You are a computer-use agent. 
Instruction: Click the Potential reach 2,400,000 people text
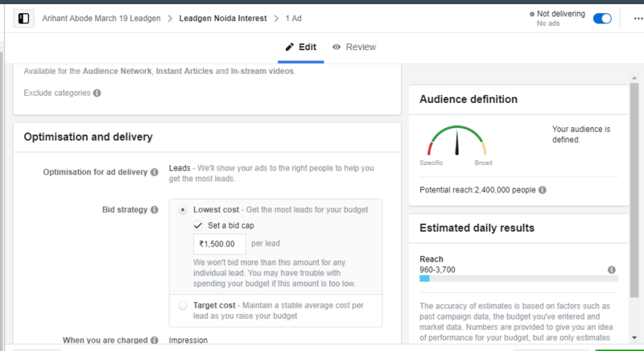(x=477, y=190)
